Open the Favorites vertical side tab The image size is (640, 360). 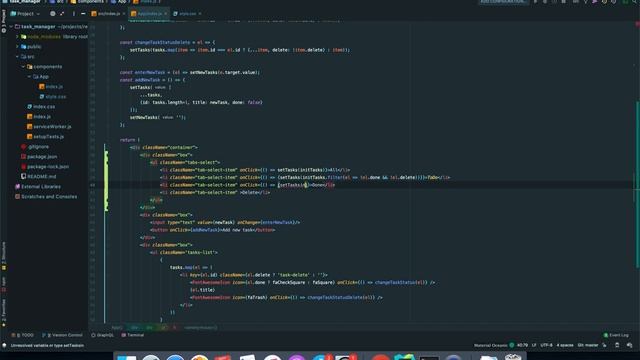point(4,313)
